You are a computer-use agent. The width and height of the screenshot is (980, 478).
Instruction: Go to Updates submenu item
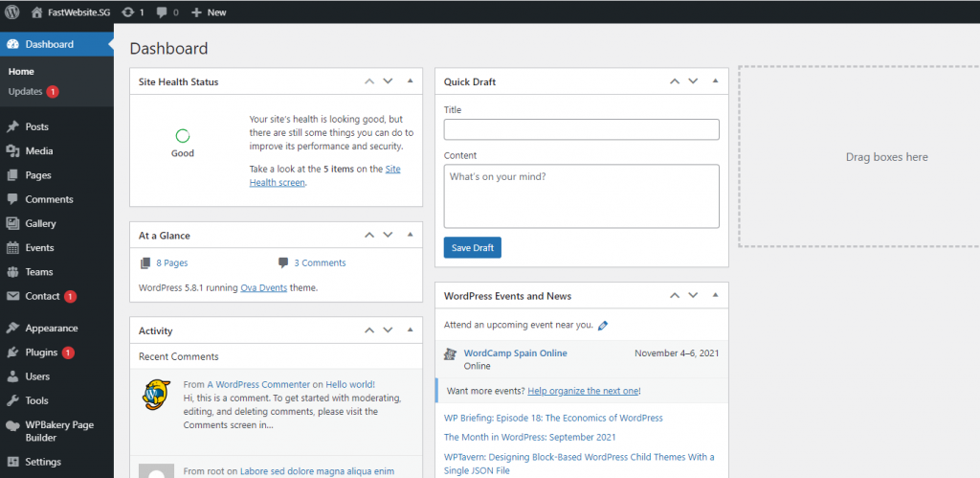[25, 92]
